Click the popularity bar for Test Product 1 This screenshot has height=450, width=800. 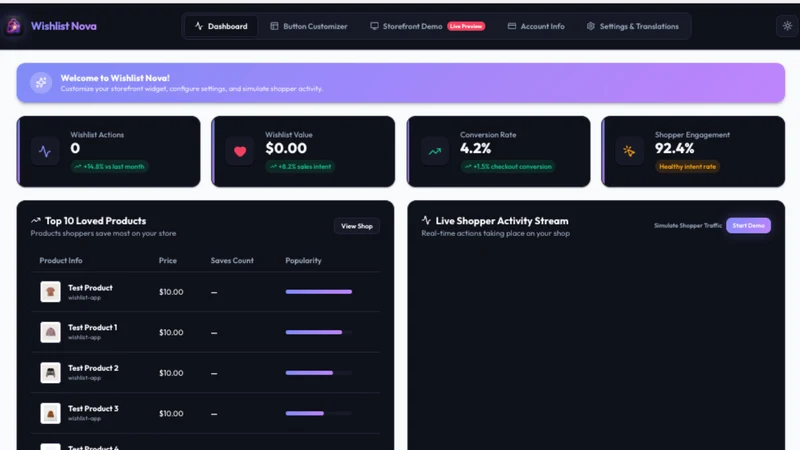point(319,332)
